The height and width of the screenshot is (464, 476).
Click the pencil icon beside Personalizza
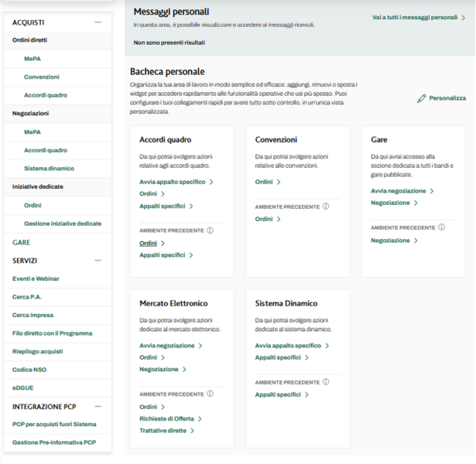click(422, 98)
